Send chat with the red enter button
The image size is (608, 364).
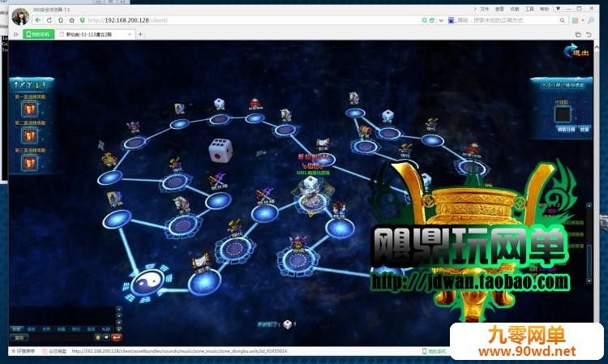(116, 337)
